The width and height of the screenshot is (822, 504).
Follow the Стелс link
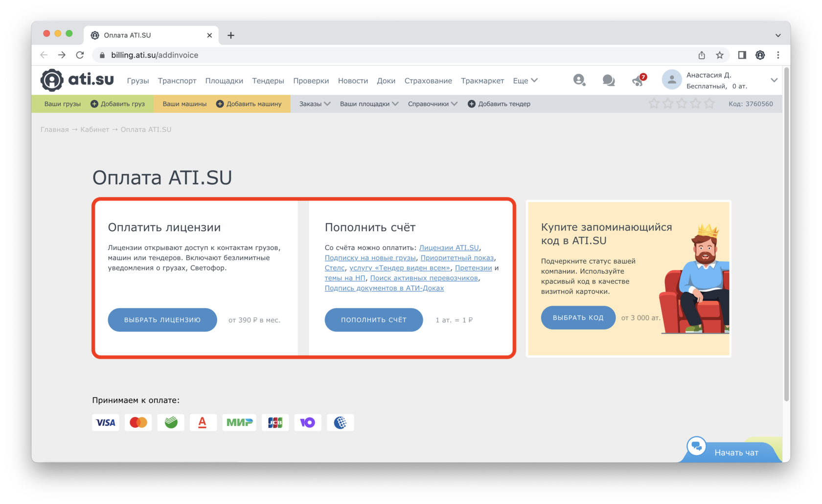click(x=335, y=268)
